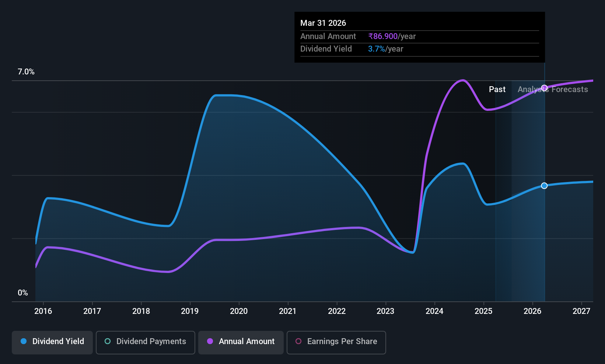Image resolution: width=605 pixels, height=364 pixels.
Task: Click the 2023 x-axis label
Action: [x=385, y=311]
